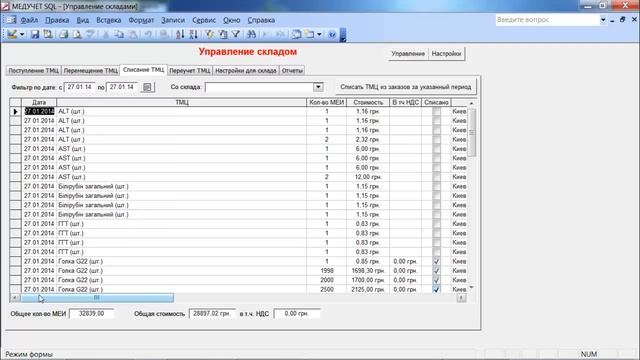Screen dimensions: 640x360
Task: Switch to Перемещение ТМЦ tab
Action: [x=91, y=71]
